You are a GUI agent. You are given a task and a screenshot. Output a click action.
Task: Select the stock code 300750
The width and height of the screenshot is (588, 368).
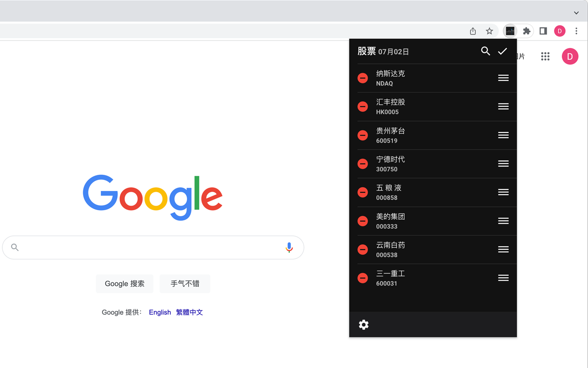[387, 169]
